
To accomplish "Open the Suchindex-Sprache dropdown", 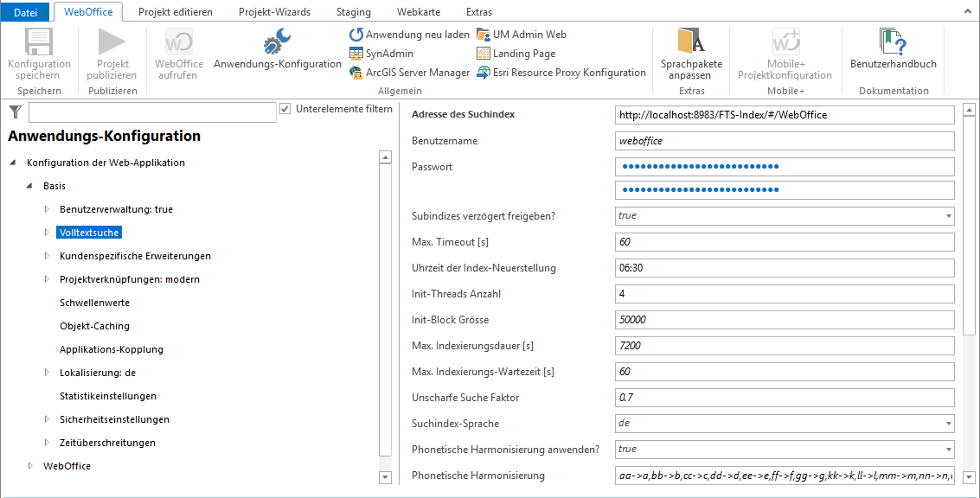I will point(949,424).
